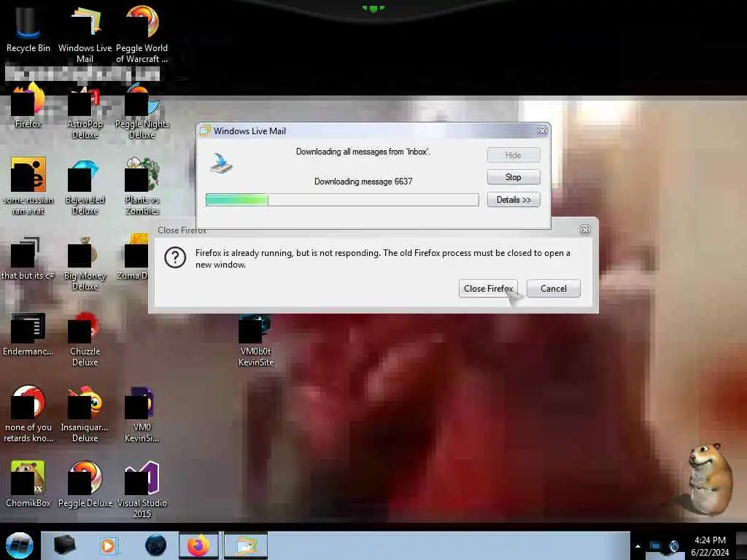Show hidden tray icons arrow
Image resolution: width=747 pixels, height=560 pixels.
pos(638,546)
